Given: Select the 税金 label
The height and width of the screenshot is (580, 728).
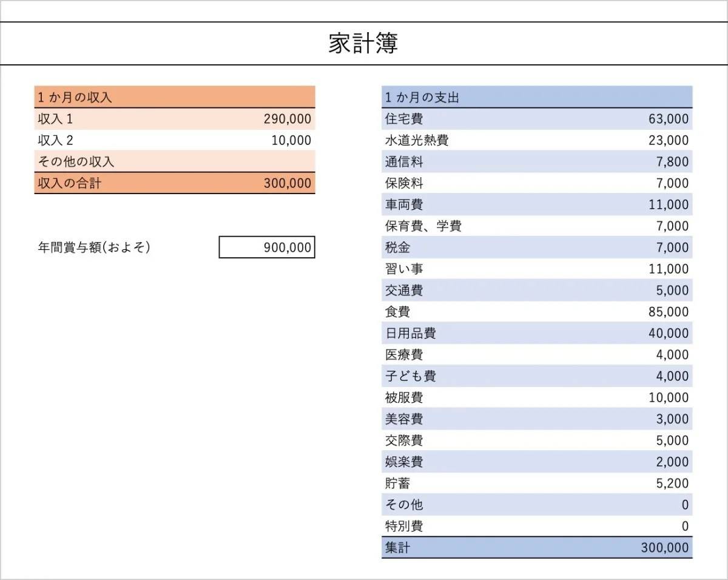Looking at the screenshot, I should point(398,248).
